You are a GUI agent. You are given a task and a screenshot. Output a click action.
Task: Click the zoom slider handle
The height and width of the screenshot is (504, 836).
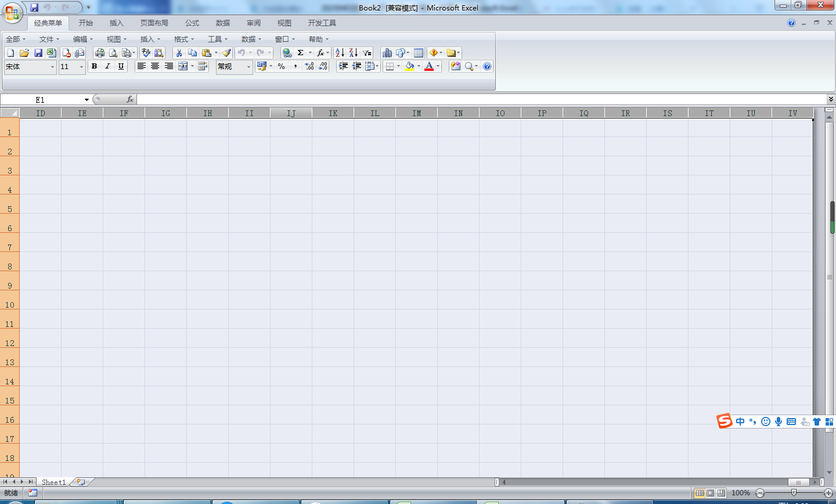(x=794, y=493)
